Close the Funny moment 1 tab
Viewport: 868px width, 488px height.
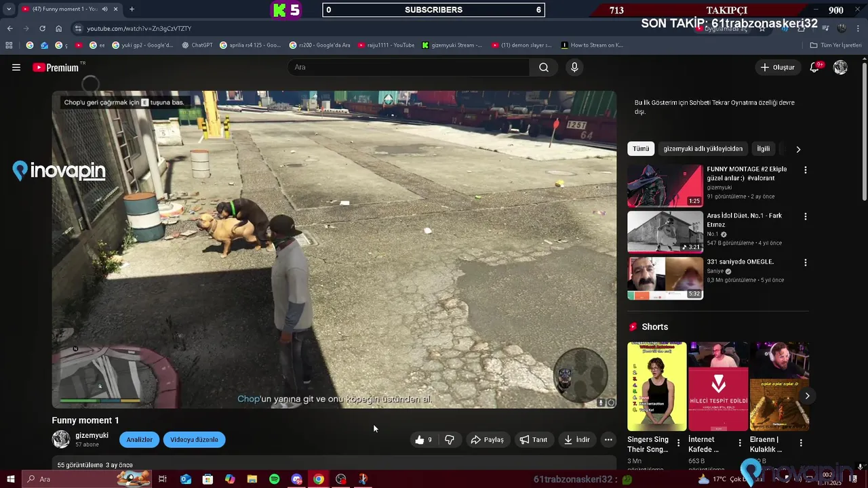click(115, 9)
